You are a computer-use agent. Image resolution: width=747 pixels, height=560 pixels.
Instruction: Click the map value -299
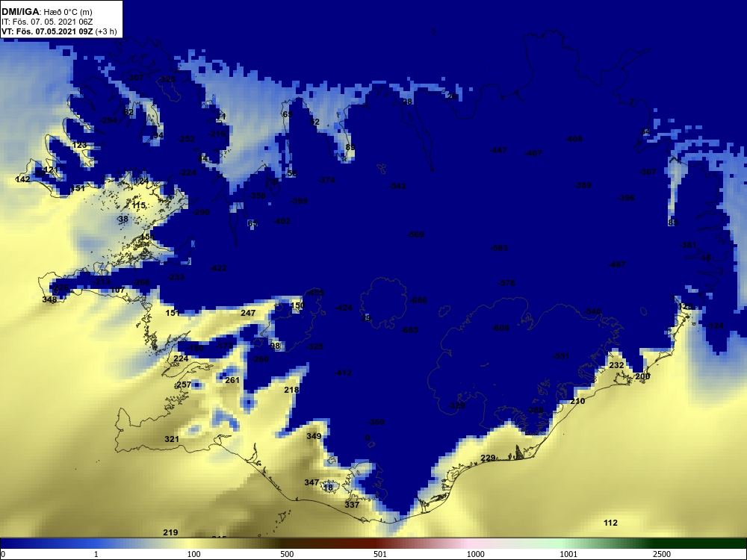tap(201, 212)
